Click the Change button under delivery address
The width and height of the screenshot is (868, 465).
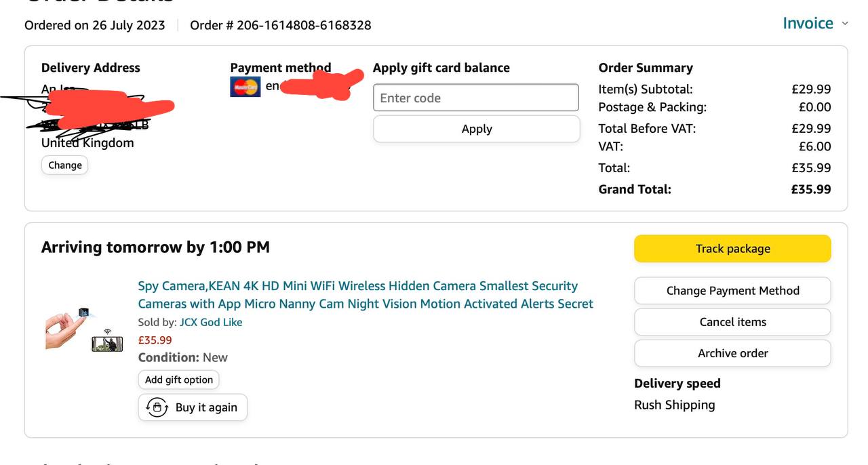pyautogui.click(x=65, y=165)
